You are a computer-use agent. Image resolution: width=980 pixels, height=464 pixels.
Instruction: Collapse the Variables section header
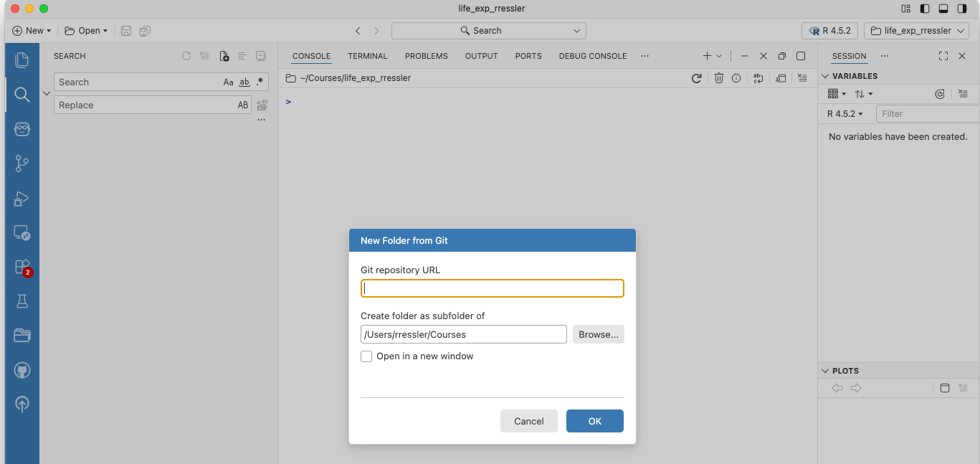tap(825, 75)
